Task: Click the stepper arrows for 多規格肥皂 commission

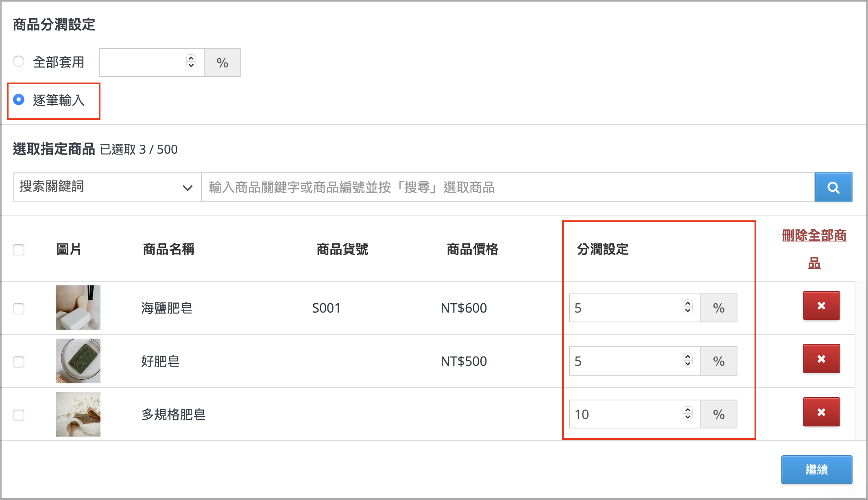Action: pos(688,413)
